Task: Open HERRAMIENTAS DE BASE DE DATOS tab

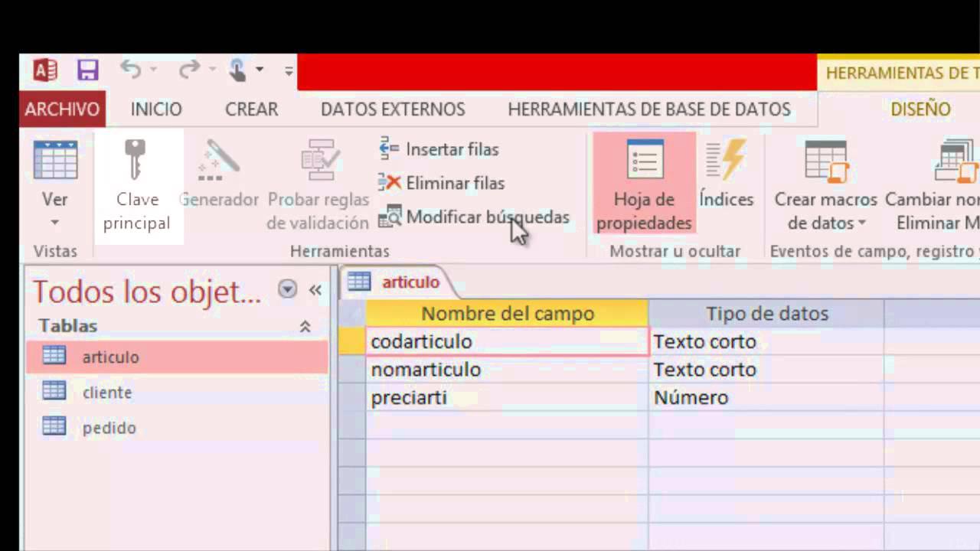Action: point(649,109)
